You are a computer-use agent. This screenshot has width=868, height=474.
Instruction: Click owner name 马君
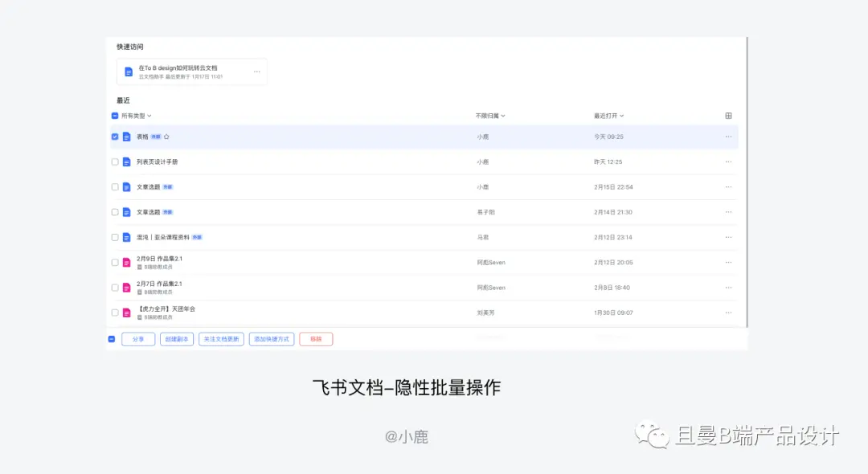(x=483, y=237)
